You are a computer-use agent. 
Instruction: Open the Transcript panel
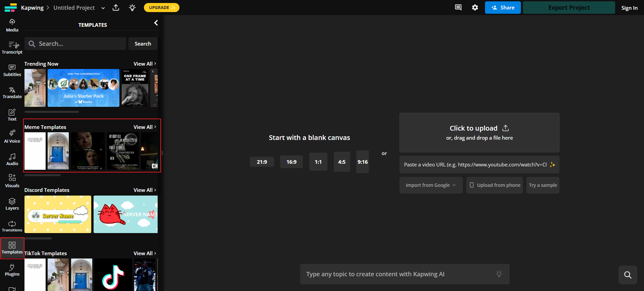pyautogui.click(x=12, y=48)
